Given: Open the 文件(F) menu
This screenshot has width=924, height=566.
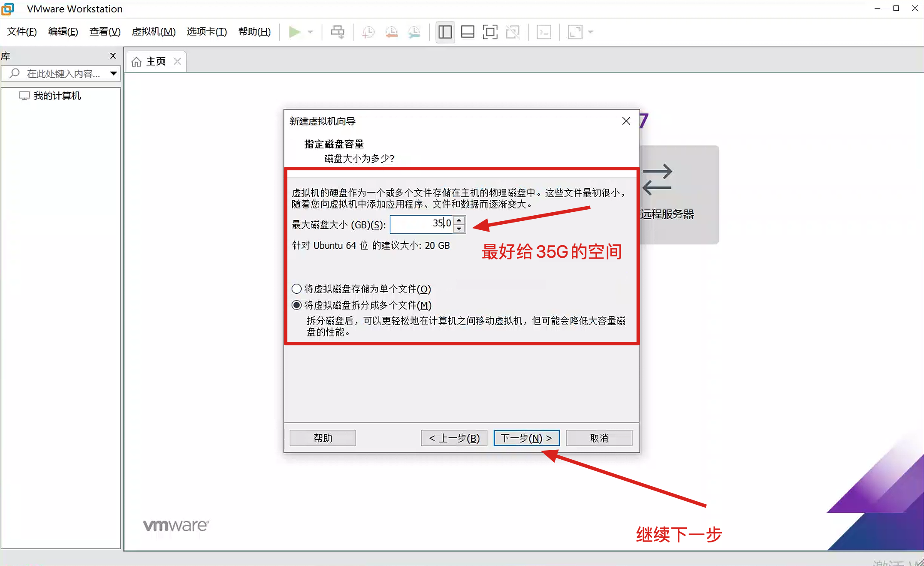Looking at the screenshot, I should click(22, 31).
